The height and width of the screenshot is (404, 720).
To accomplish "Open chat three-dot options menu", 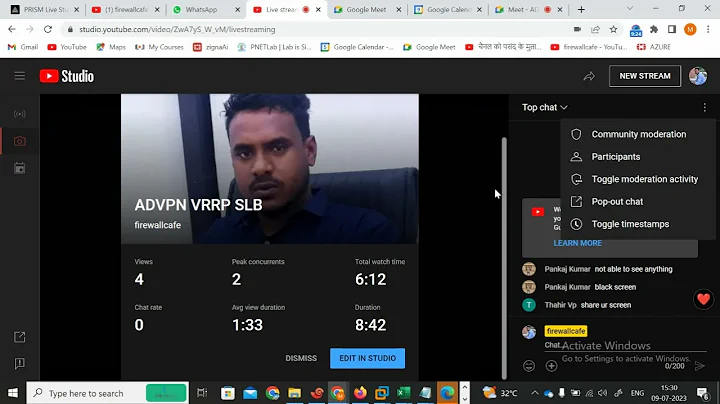I will (x=704, y=107).
